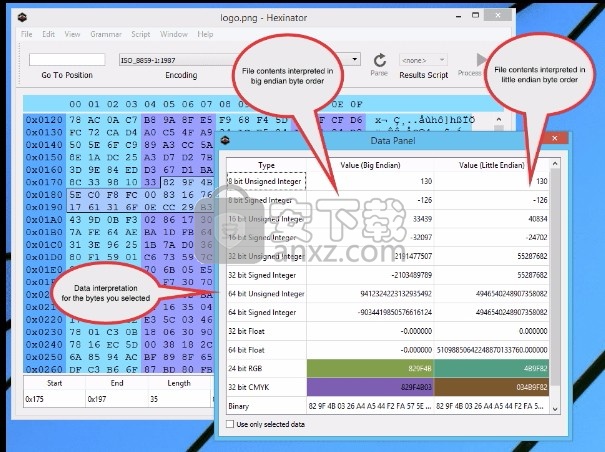Select the Binary row label
The width and height of the screenshot is (605, 452).
point(238,406)
